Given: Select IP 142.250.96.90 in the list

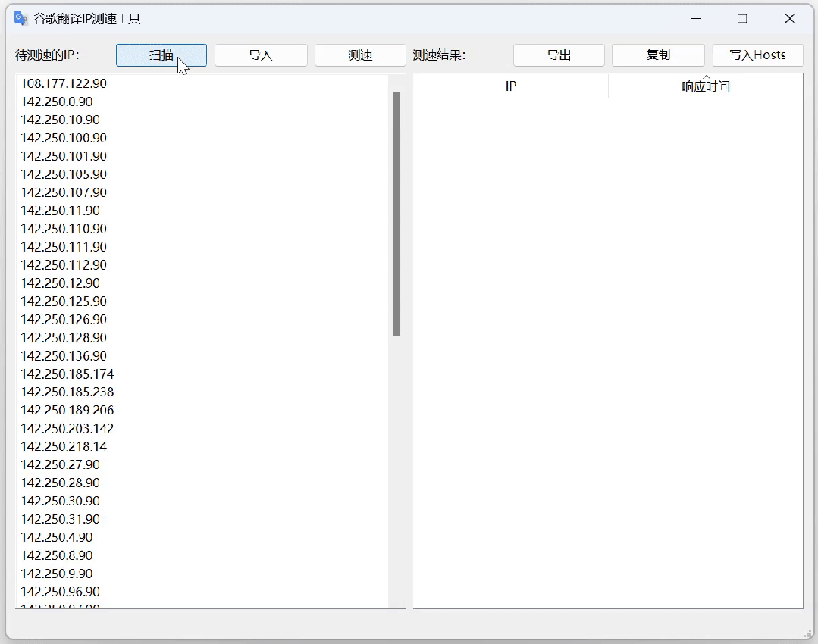Looking at the screenshot, I should [x=60, y=592].
